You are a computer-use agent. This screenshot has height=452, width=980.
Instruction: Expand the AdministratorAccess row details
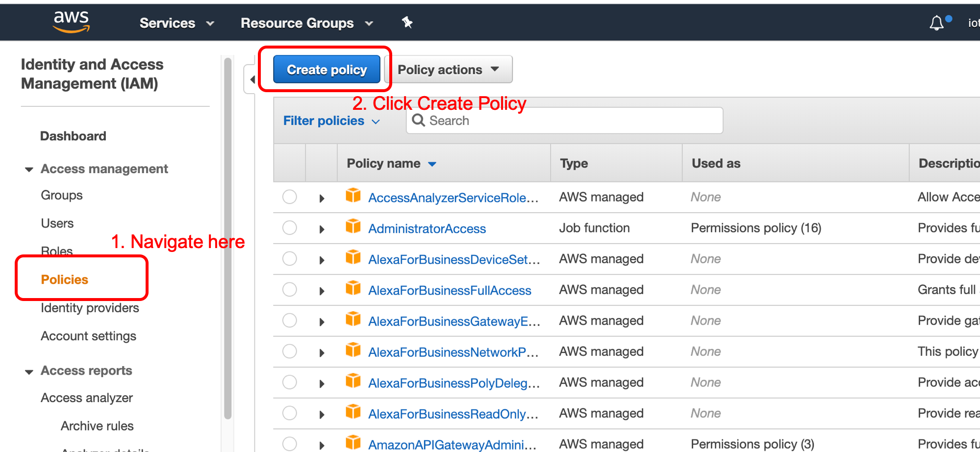point(322,229)
